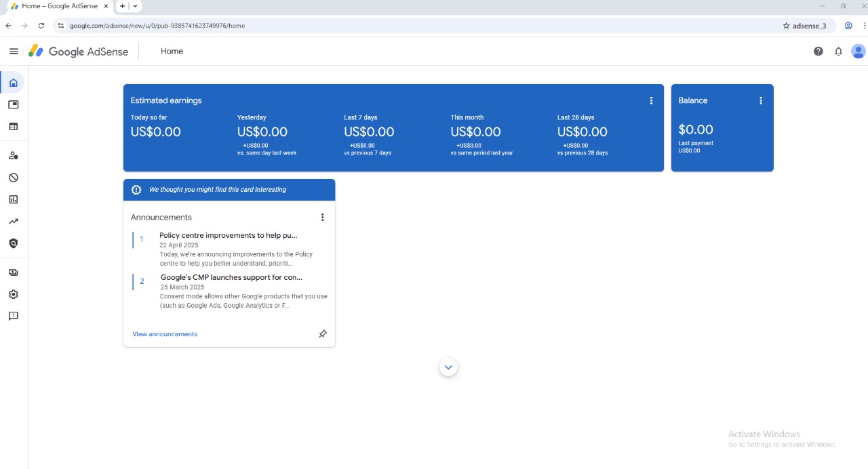
Task: Click the Google AdSense logo
Action: click(x=78, y=52)
